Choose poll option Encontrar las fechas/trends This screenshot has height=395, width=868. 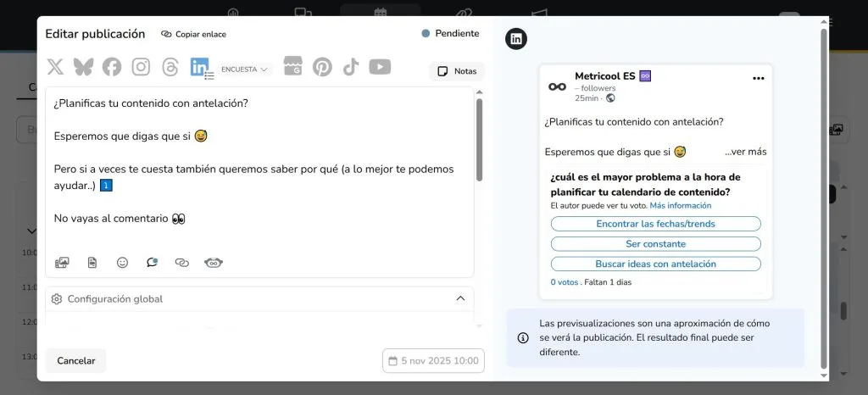point(655,224)
